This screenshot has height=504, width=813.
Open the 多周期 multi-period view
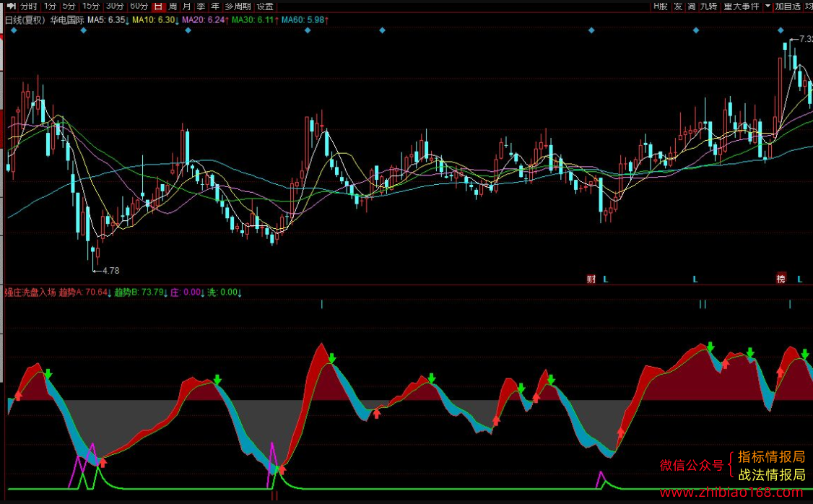[238, 6]
